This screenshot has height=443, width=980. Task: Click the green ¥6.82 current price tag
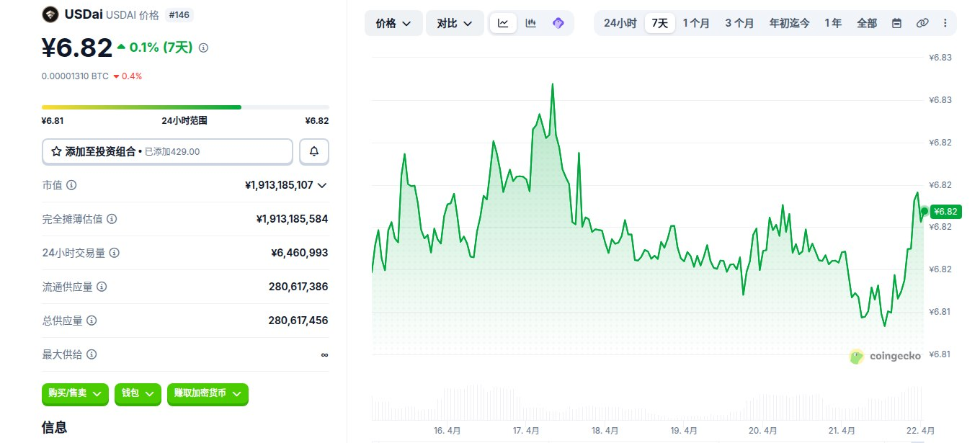coord(945,211)
